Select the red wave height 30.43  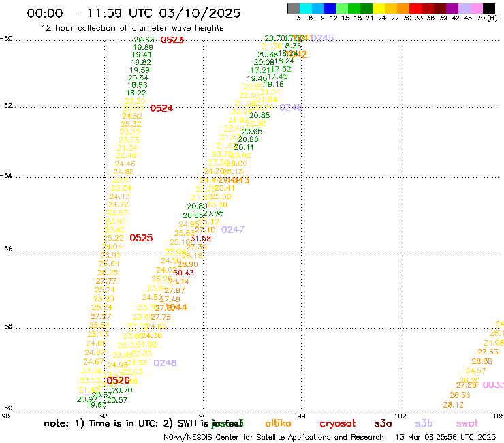[183, 273]
